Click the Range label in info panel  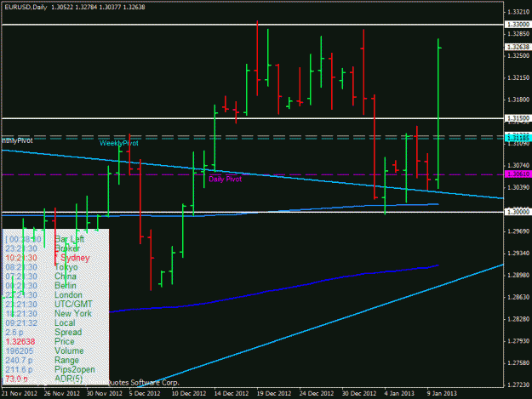click(x=66, y=360)
